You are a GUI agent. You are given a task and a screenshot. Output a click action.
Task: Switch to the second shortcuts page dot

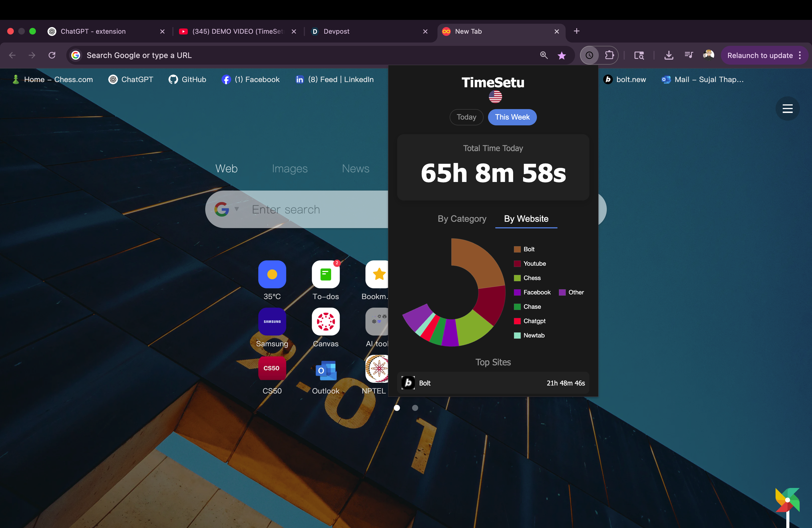(x=415, y=408)
